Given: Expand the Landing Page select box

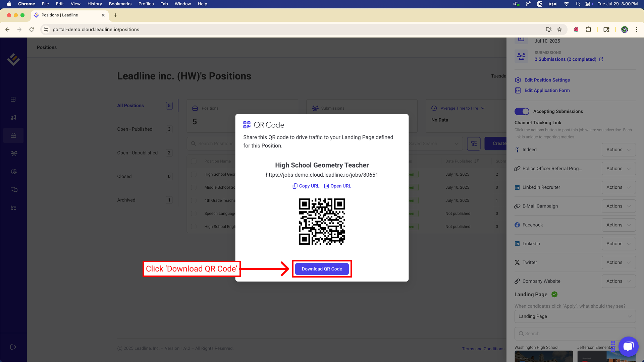Looking at the screenshot, I should [575, 316].
